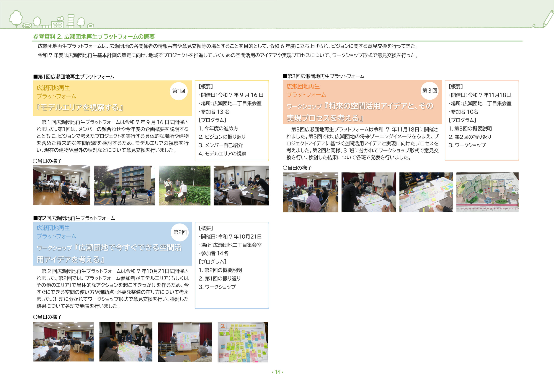Click program item 1. 第2回の概要説明
This screenshot has height=392, width=555.
(220, 270)
